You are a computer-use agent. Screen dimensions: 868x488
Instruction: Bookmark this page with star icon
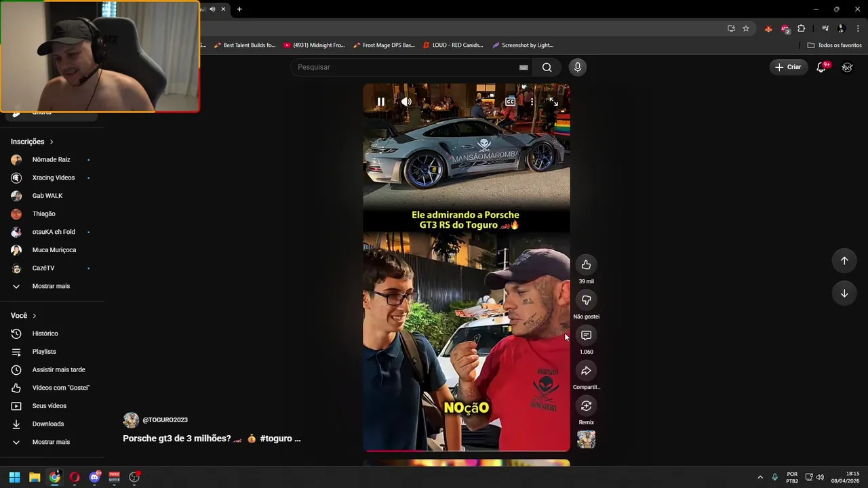(746, 28)
